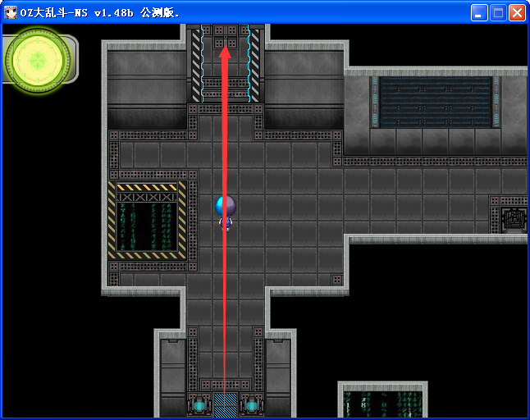Click the blue striped entrance tile at the bottom
Viewport: 530px width, 420px height.
tap(226, 404)
